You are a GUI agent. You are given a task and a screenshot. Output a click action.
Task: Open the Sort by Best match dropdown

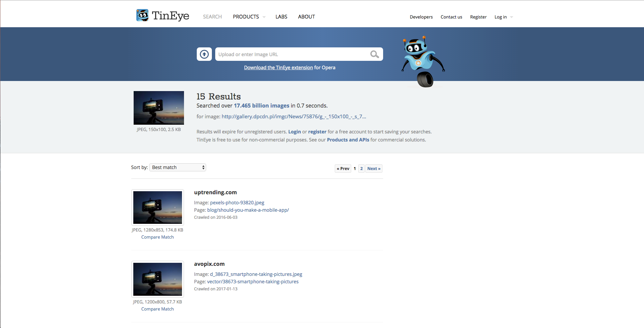178,167
